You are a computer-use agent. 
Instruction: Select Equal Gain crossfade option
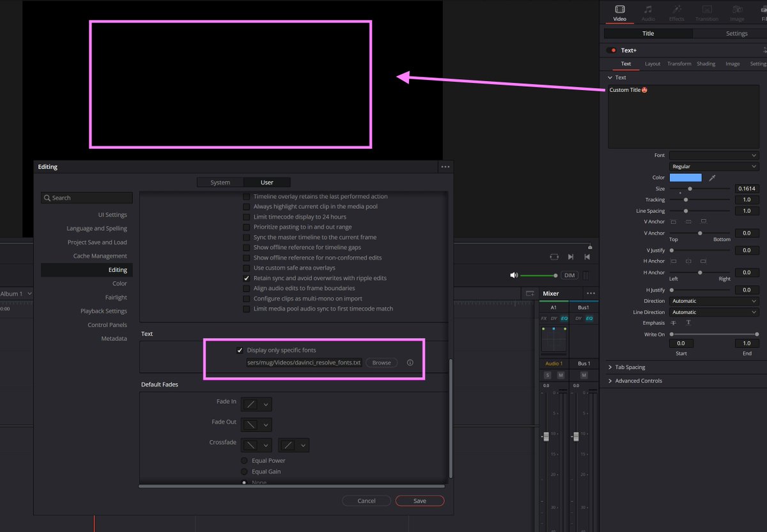pos(244,471)
